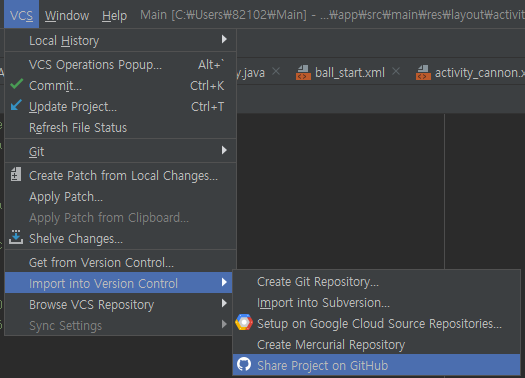The image size is (525, 378).
Task: Click the GitHub octocat icon
Action: tap(244, 365)
